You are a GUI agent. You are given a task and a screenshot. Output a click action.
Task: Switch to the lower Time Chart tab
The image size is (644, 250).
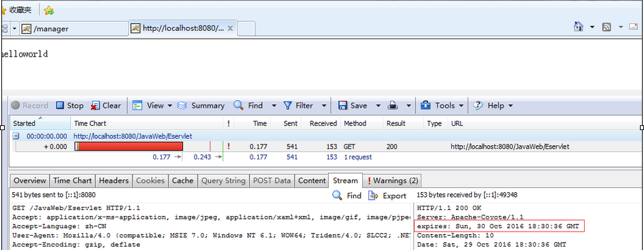pyautogui.click(x=73, y=181)
